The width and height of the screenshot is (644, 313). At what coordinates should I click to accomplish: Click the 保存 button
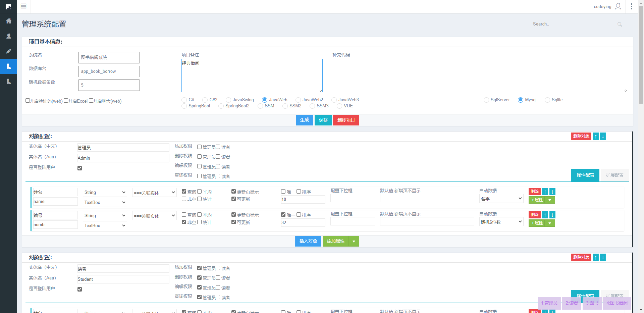[323, 120]
